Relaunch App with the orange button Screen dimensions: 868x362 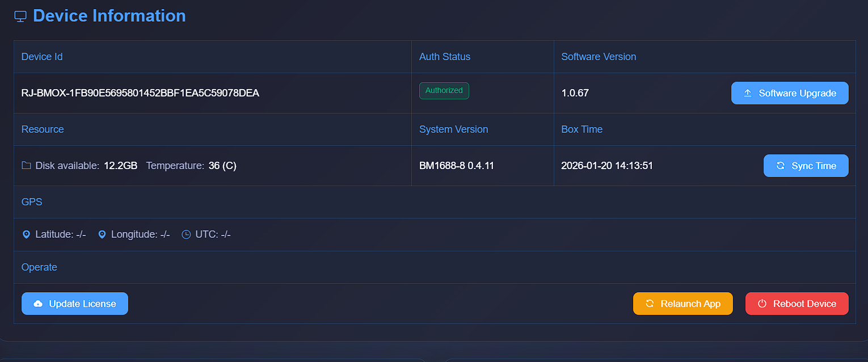pyautogui.click(x=683, y=304)
